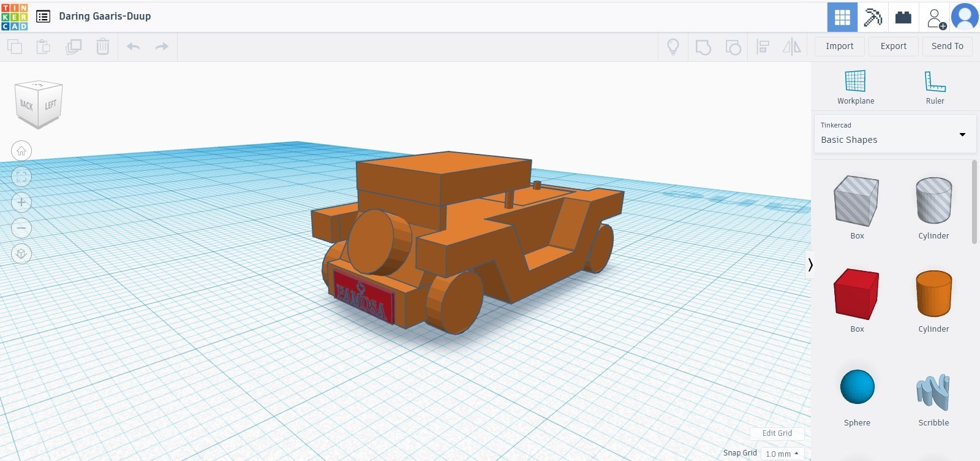
Task: Click the Paste icon in toolbar
Action: (x=43, y=47)
